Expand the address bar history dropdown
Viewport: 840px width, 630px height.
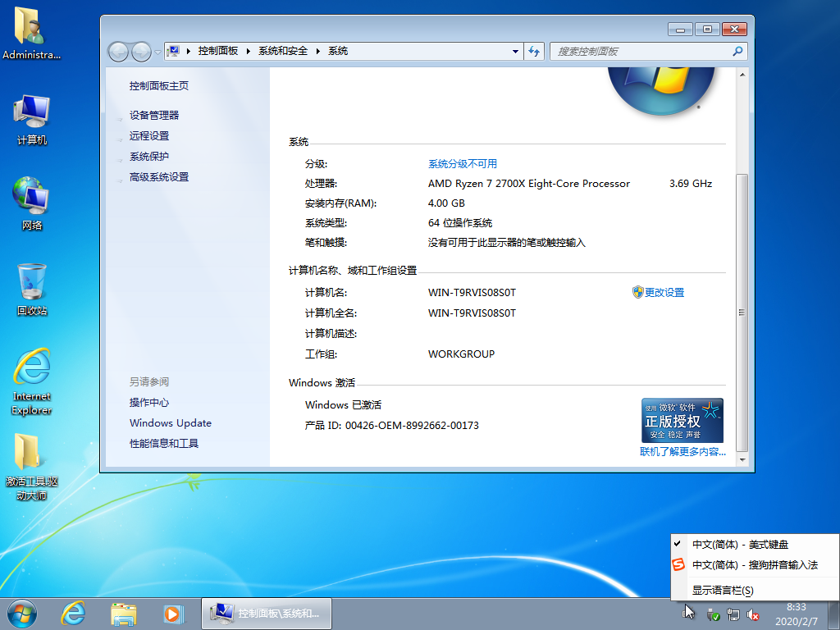point(515,51)
